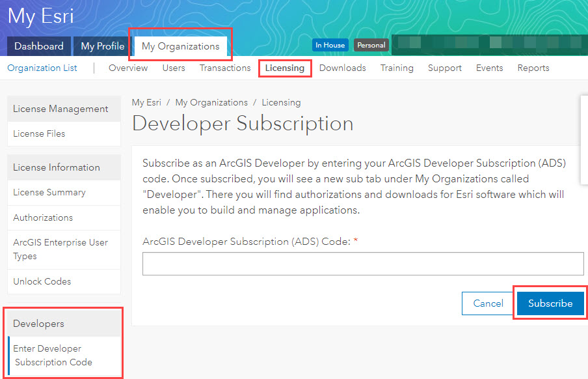
Task: Click the Licensing breadcrumb
Action: tap(281, 102)
